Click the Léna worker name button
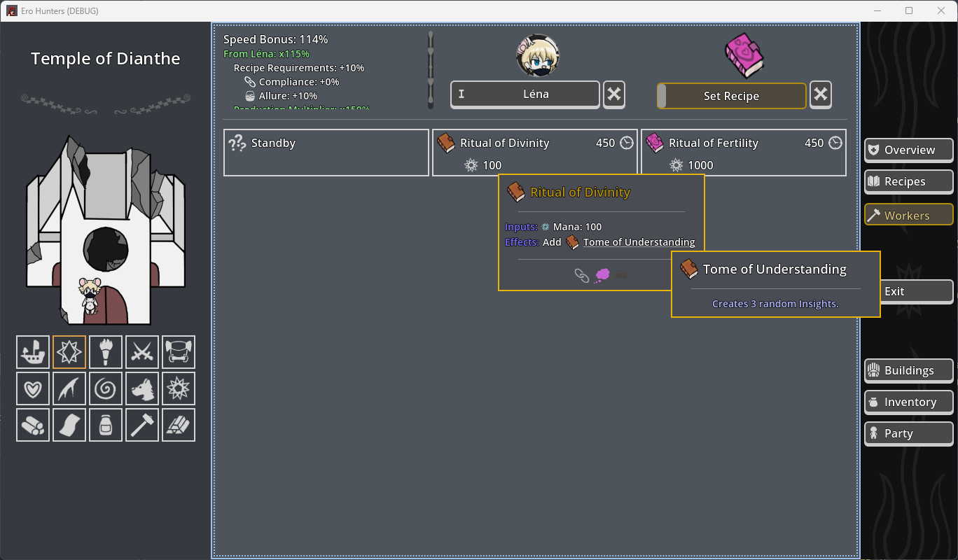958x560 pixels. 525,94
